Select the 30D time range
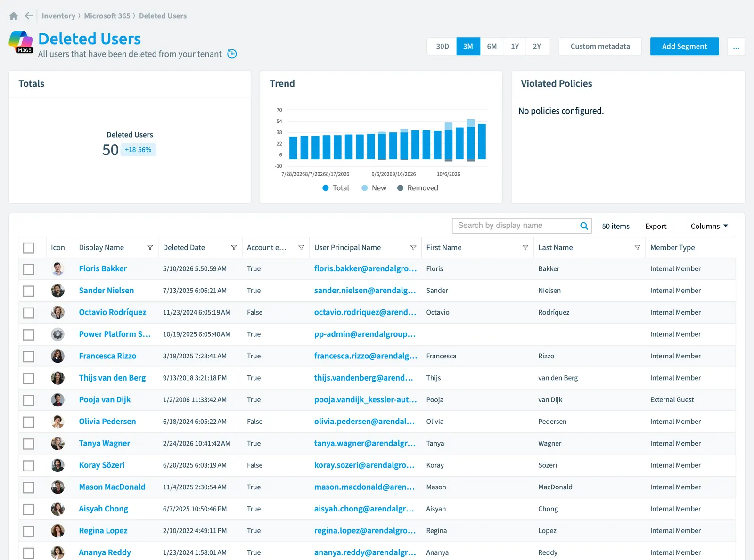The width and height of the screenshot is (754, 560). point(443,46)
